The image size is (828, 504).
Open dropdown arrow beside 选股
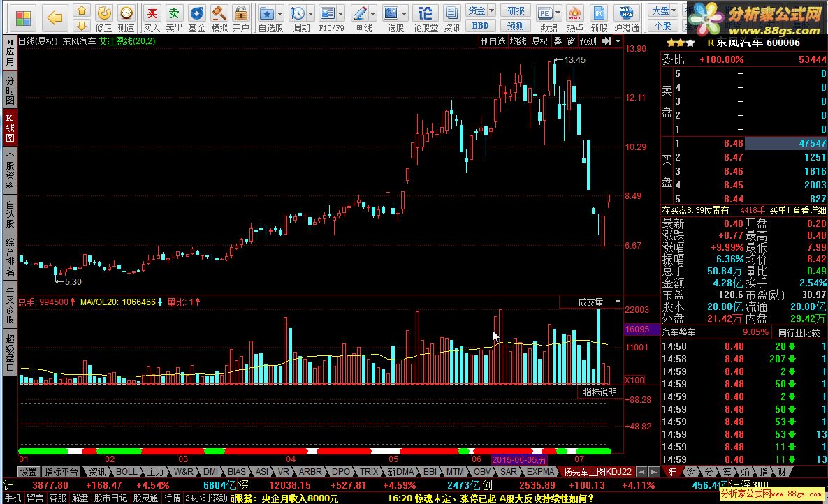coord(405,13)
